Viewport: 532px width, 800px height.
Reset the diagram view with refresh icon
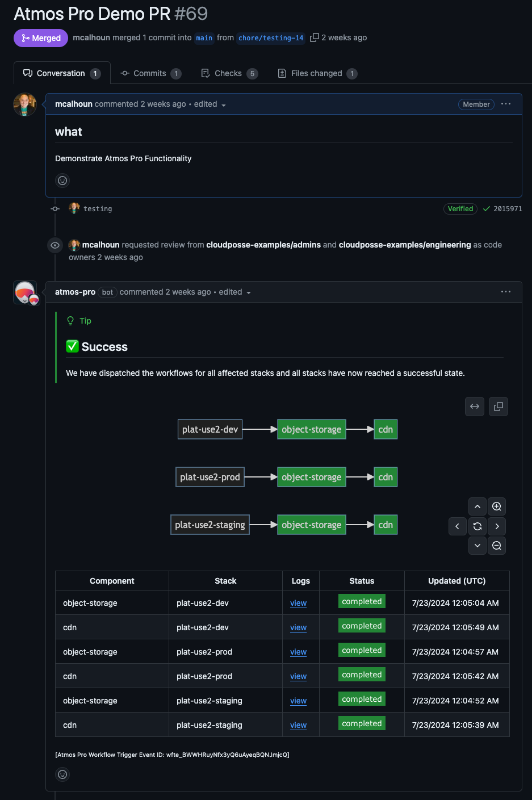(477, 526)
